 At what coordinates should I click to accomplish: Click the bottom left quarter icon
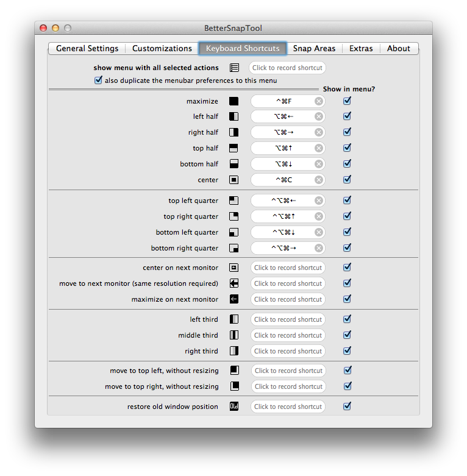233,232
